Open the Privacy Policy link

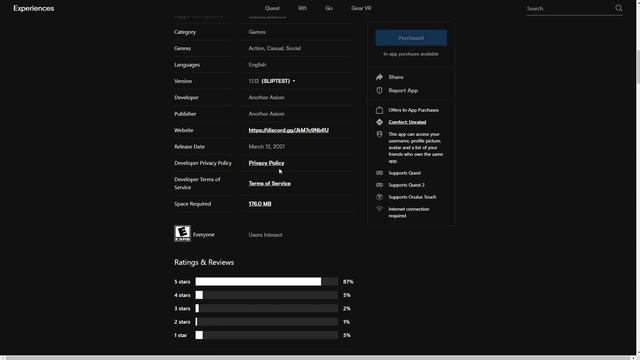tap(266, 163)
